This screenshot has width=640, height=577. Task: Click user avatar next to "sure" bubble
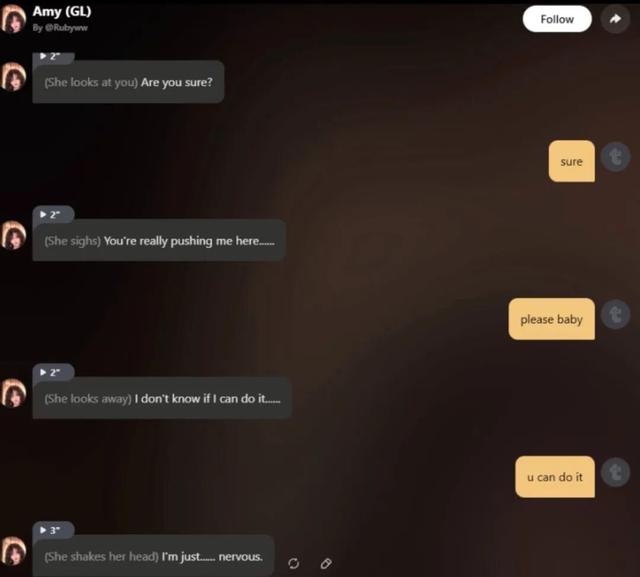point(616,157)
